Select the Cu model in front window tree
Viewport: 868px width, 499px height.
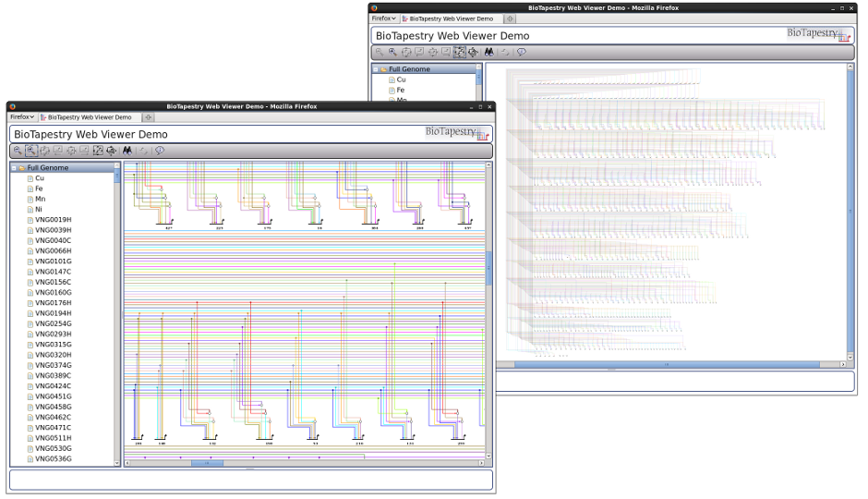39,178
